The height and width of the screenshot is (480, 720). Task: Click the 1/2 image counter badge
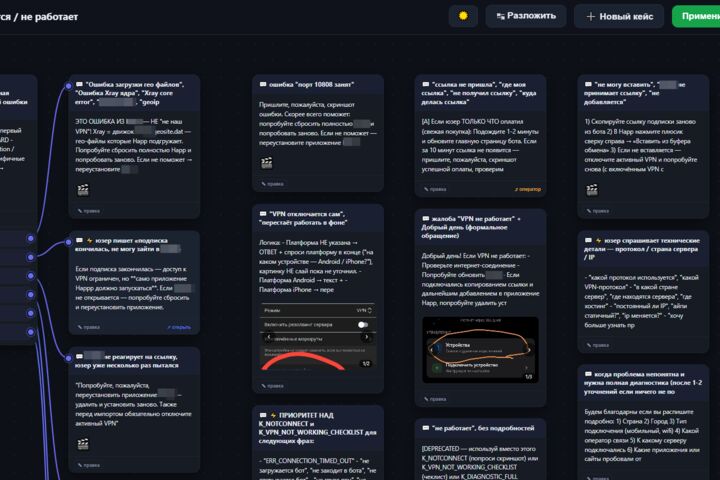(x=366, y=363)
